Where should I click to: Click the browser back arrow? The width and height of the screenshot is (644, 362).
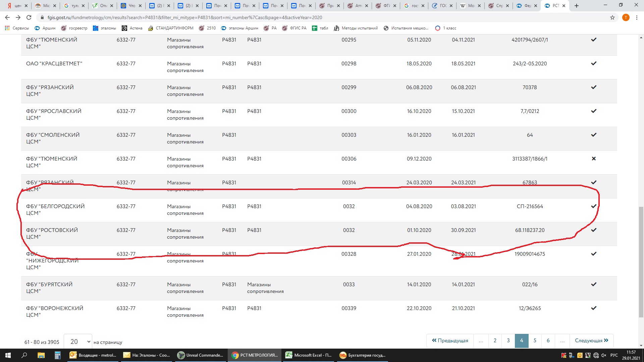(x=7, y=17)
